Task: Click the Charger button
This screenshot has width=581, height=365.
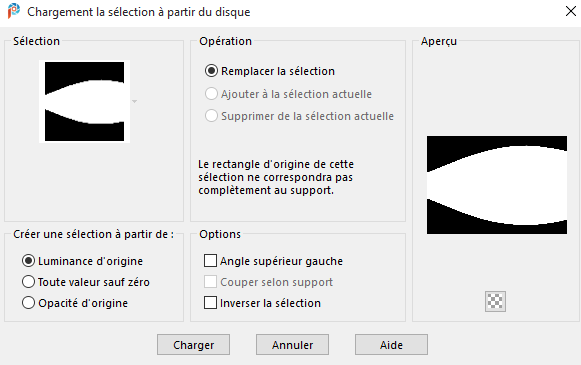Action: point(193,345)
